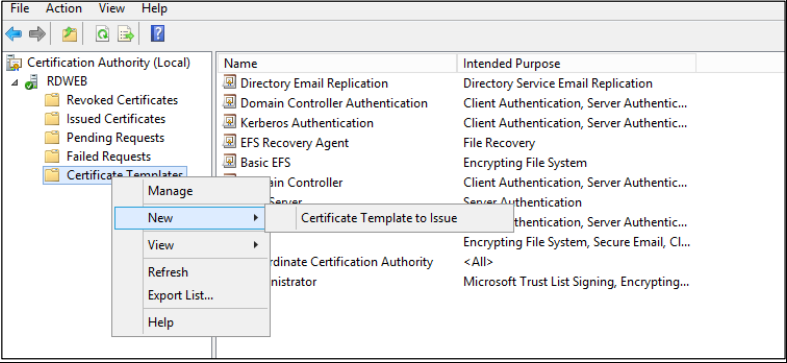787x363 pixels.
Task: Click the EFS Recovery Agent template icon
Action: [229, 143]
